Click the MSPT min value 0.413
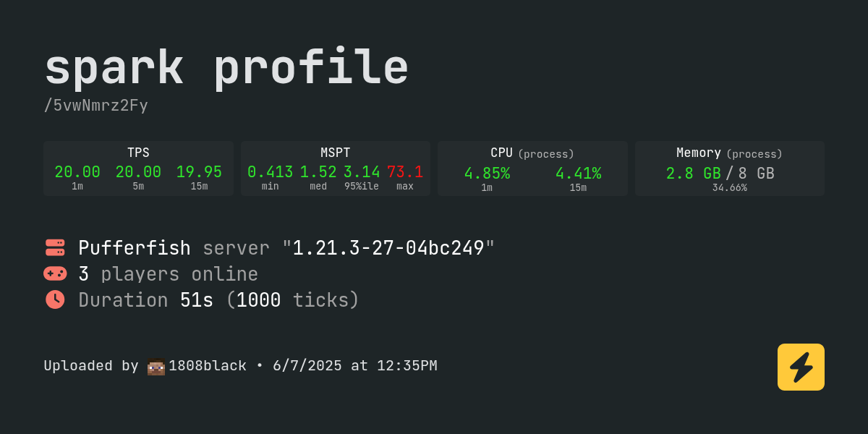 click(271, 172)
